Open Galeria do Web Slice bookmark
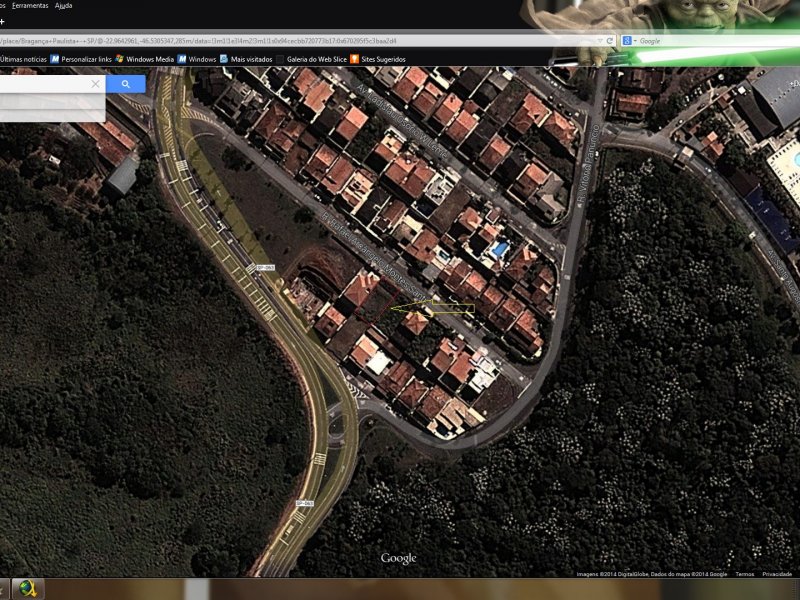This screenshot has width=800, height=600. [x=312, y=59]
